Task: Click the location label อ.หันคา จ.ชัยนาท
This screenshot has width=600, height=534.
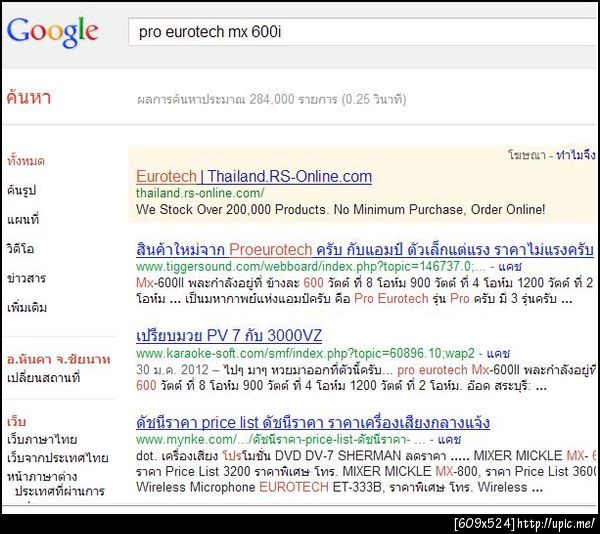Action: 59,360
